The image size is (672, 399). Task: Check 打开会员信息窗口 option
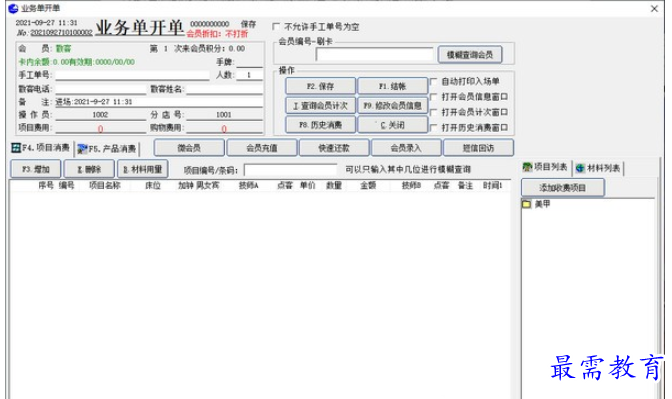(433, 97)
